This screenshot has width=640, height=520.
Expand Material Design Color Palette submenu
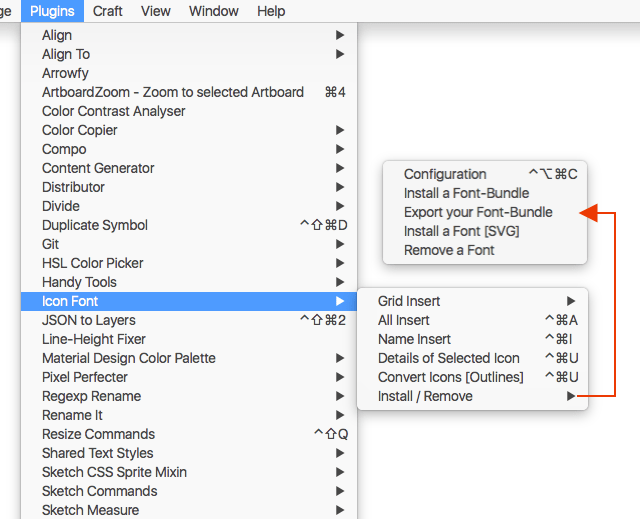128,358
